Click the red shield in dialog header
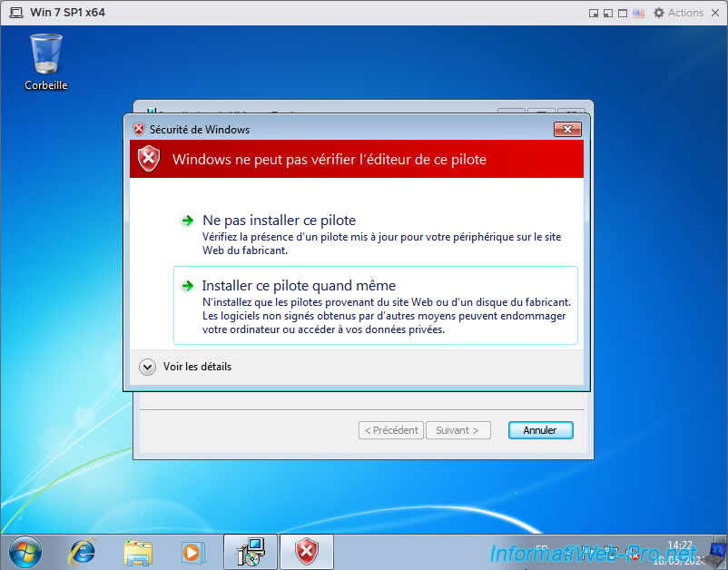Screen dimensions: 728x570 point(149,160)
